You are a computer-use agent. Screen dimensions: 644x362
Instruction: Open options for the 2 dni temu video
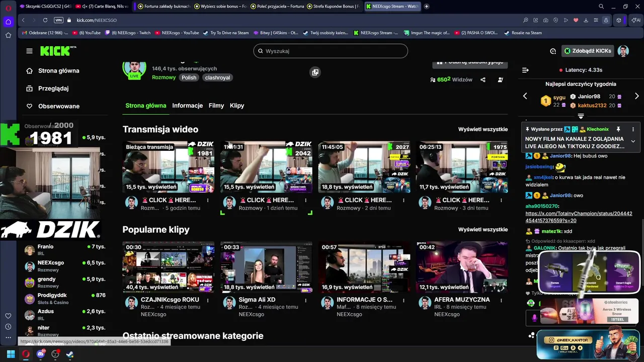tap(404, 200)
